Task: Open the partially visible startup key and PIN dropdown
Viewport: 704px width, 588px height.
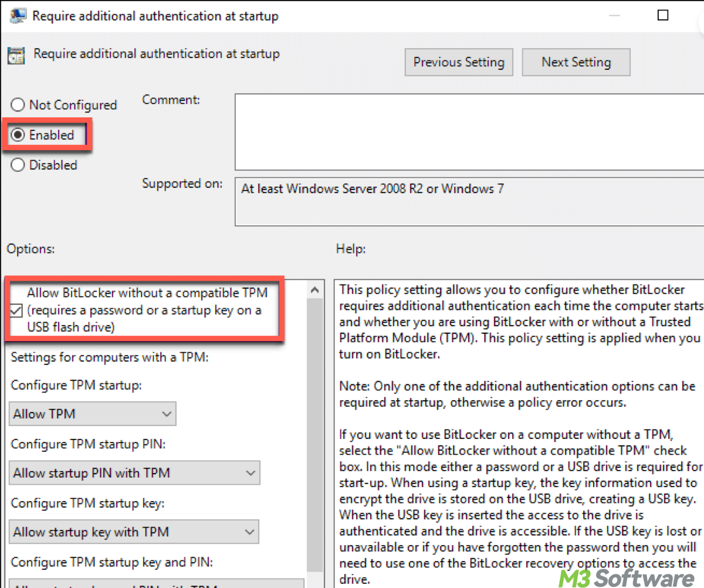Action: pyautogui.click(x=157, y=584)
